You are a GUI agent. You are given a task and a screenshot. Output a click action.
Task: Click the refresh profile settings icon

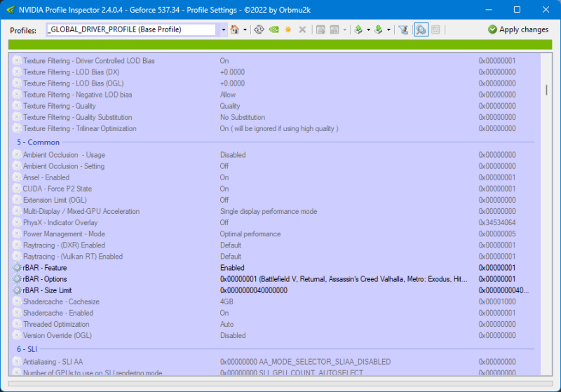[259, 29]
